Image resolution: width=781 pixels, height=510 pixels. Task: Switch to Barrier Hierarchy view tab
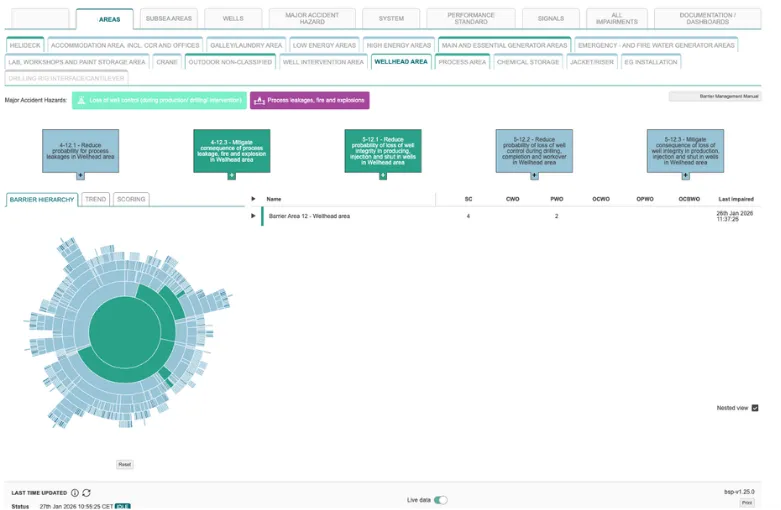(x=42, y=200)
